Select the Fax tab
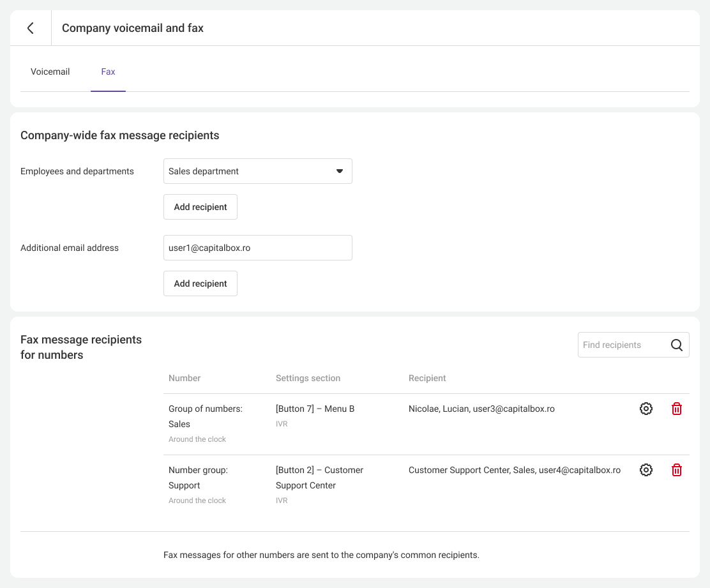Screen dimensions: 710x588 (x=108, y=72)
